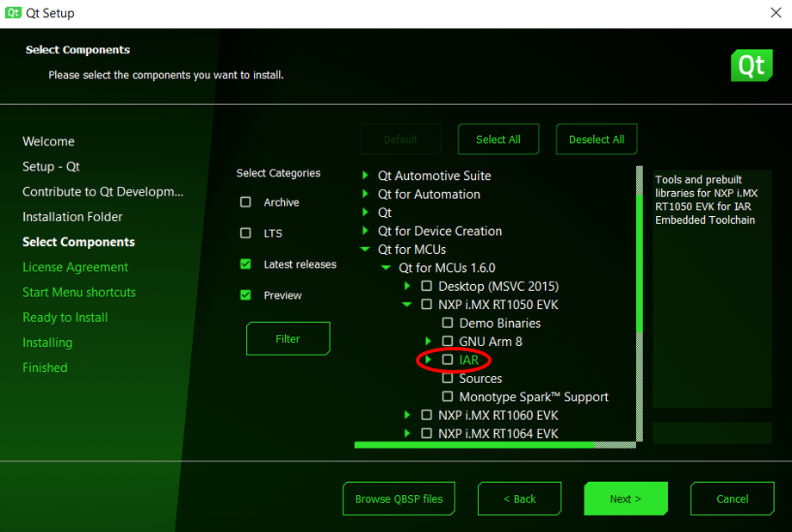Select the Sources tree item
The height and width of the screenshot is (532, 792).
(480, 379)
